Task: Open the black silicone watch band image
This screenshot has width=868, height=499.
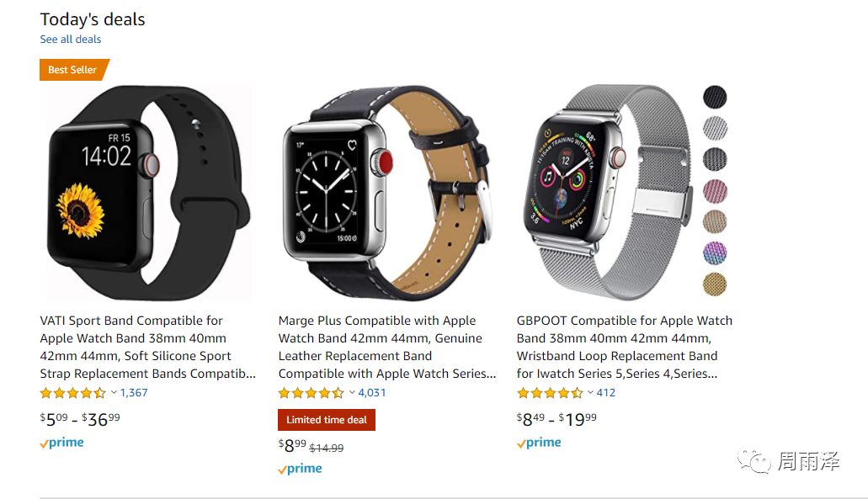Action: [146, 193]
